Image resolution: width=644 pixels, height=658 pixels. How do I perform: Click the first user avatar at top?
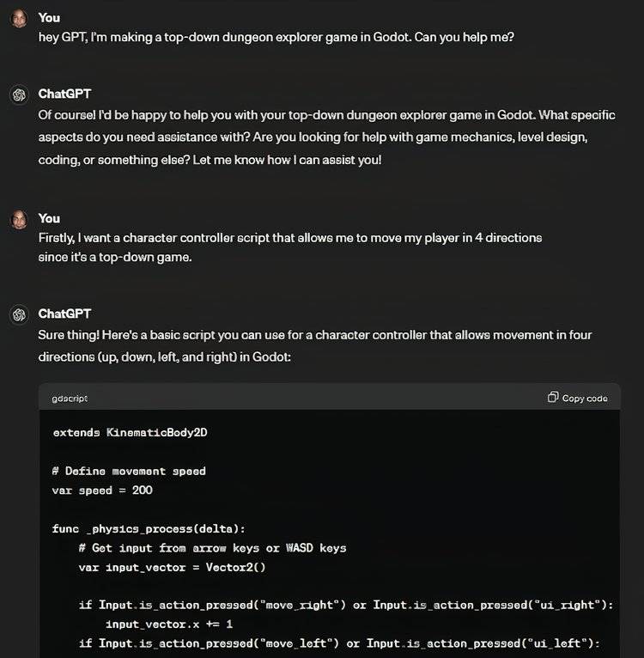point(19,19)
